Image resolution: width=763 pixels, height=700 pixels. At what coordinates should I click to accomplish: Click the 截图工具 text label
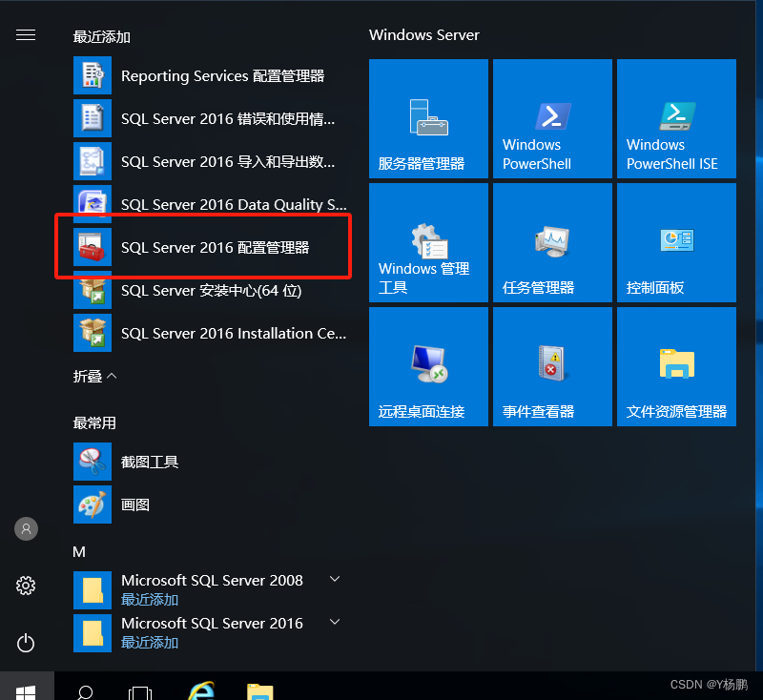click(150, 462)
